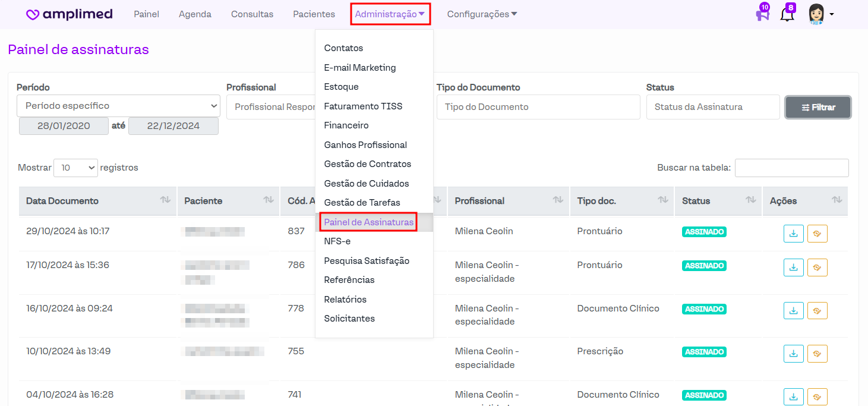The height and width of the screenshot is (406, 868).
Task: Click the Buscar na tabela search field
Action: point(791,168)
